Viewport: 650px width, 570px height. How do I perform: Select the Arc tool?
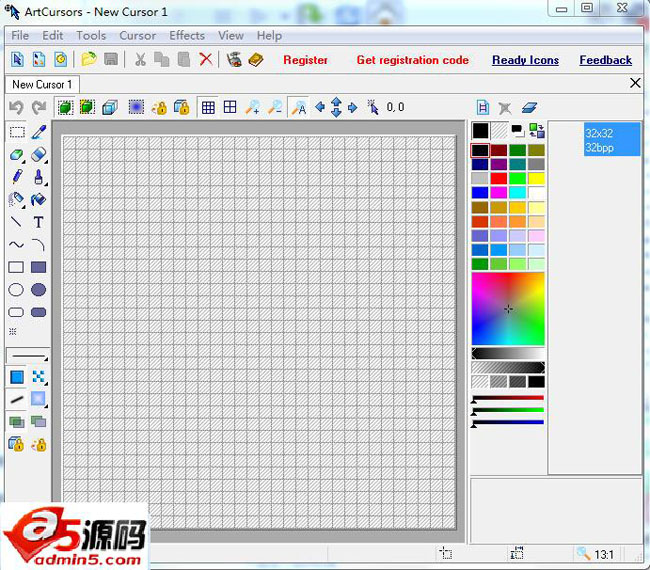click(39, 245)
